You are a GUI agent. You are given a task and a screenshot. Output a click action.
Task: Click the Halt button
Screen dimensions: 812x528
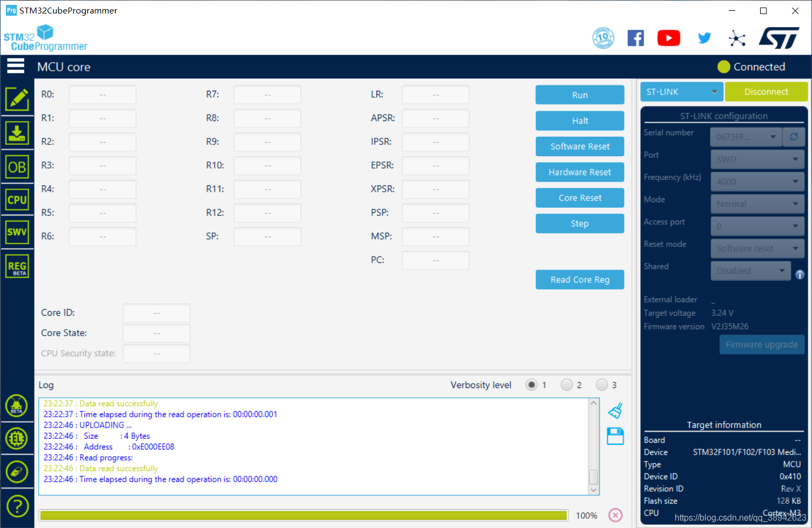(580, 121)
